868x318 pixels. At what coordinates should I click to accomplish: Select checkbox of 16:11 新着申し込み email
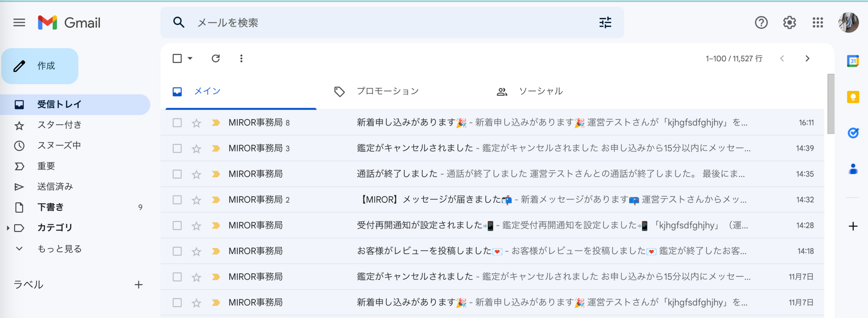click(177, 123)
